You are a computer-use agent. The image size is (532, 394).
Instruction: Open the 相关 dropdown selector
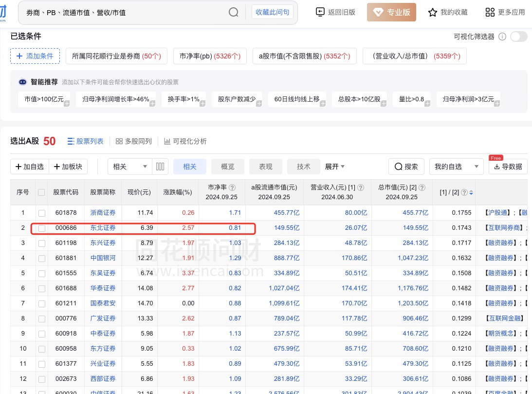pyautogui.click(x=130, y=167)
